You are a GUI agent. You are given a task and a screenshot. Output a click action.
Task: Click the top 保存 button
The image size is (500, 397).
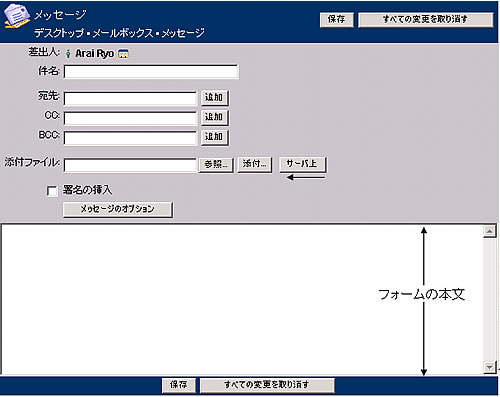tap(337, 19)
